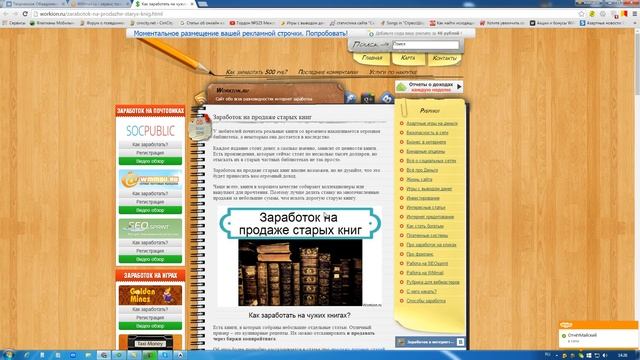Open the Windows Start button

pos(8,355)
